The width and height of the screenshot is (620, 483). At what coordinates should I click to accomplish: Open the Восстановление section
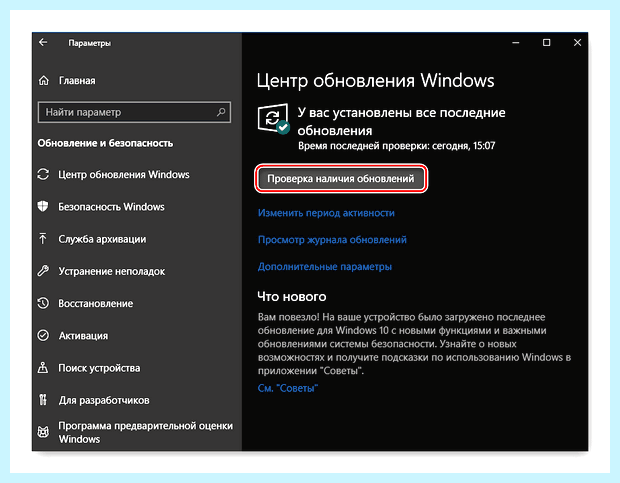(96, 304)
